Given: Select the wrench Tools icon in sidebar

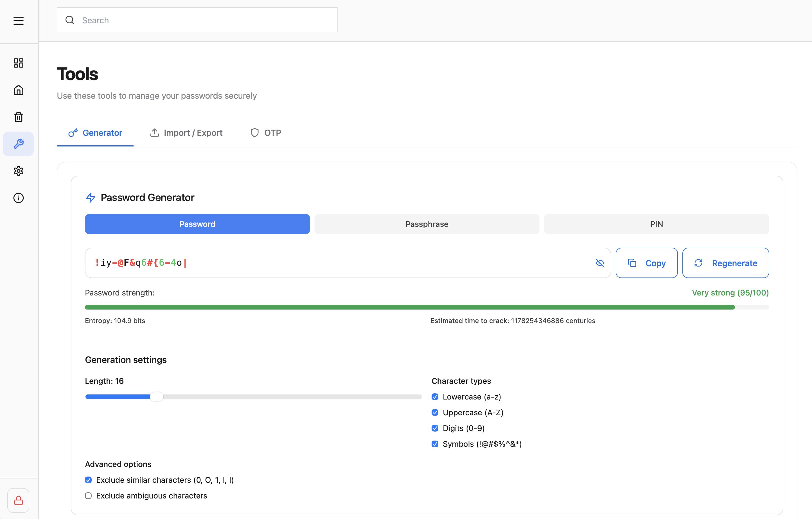Looking at the screenshot, I should tap(19, 144).
